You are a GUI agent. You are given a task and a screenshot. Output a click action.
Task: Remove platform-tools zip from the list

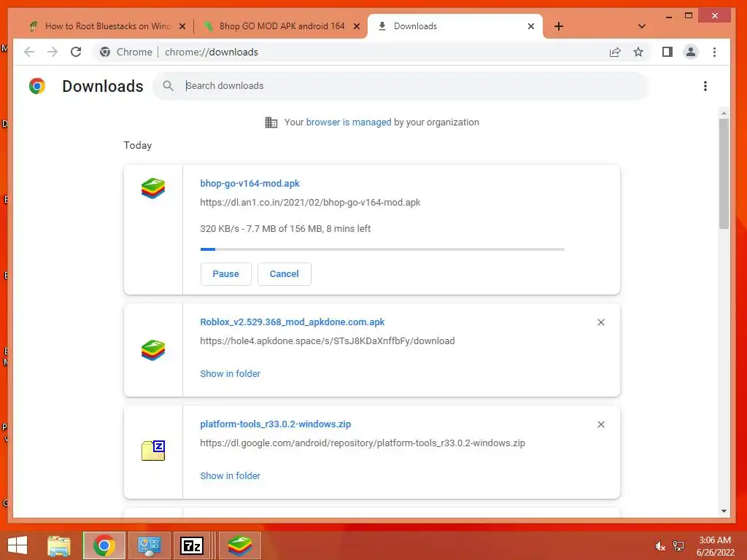601,424
